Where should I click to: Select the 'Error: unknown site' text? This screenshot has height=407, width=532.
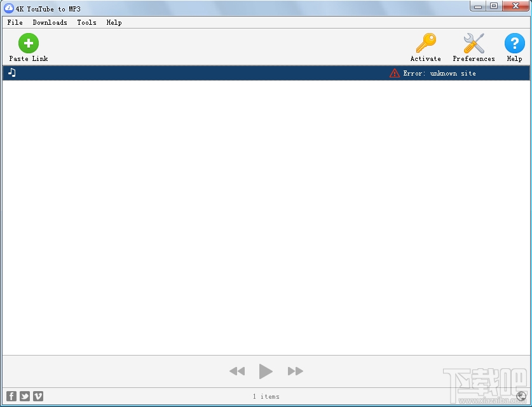coord(439,73)
